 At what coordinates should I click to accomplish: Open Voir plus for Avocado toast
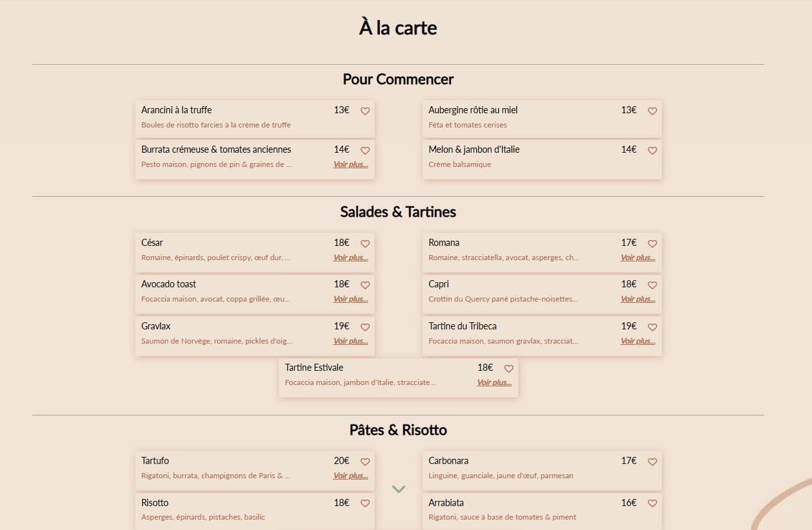point(350,298)
